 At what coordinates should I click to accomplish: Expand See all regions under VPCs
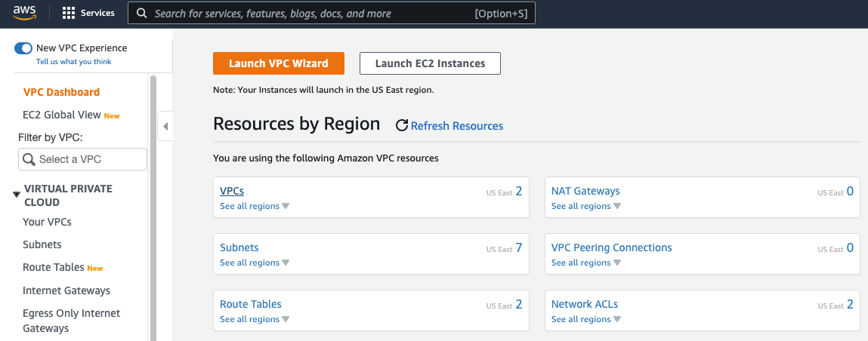(254, 206)
